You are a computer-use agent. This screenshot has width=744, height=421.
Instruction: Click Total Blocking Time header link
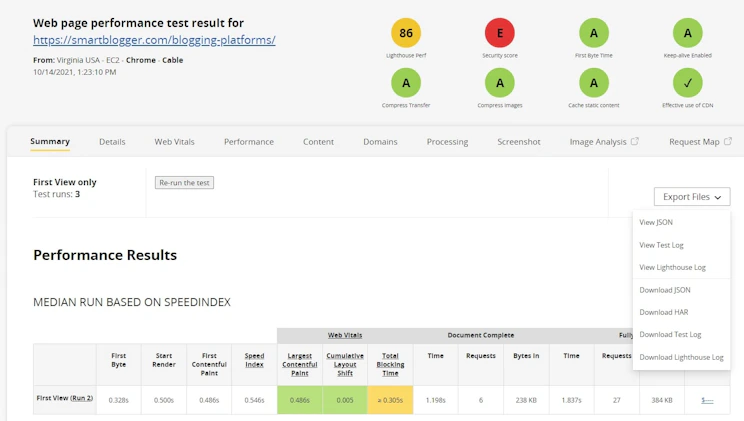click(x=390, y=365)
